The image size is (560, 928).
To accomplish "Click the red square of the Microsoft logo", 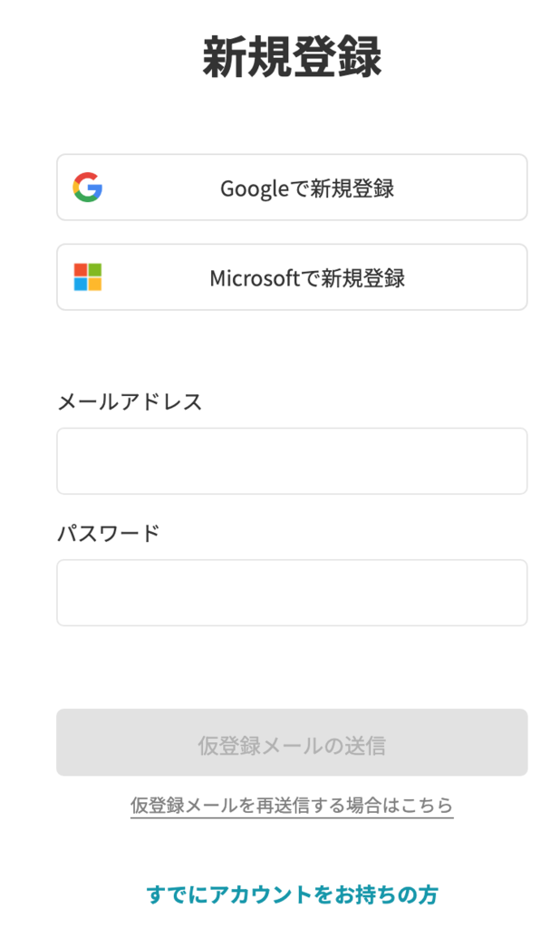I will pyautogui.click(x=81, y=270).
